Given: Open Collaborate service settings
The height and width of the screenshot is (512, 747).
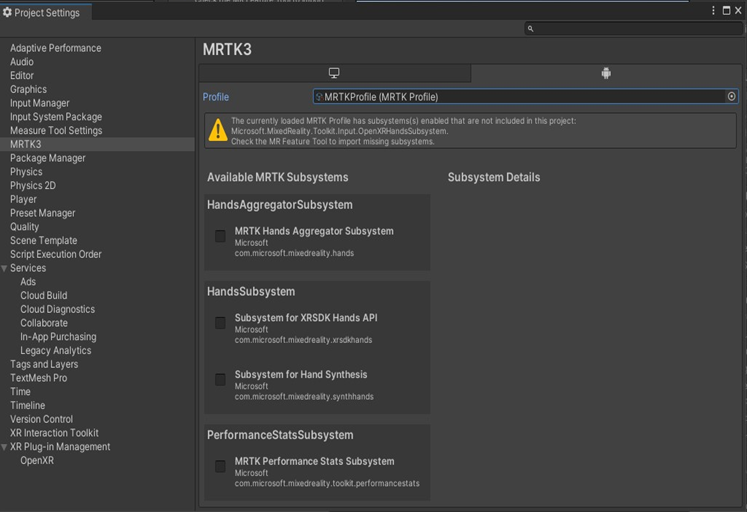Looking at the screenshot, I should click(44, 323).
